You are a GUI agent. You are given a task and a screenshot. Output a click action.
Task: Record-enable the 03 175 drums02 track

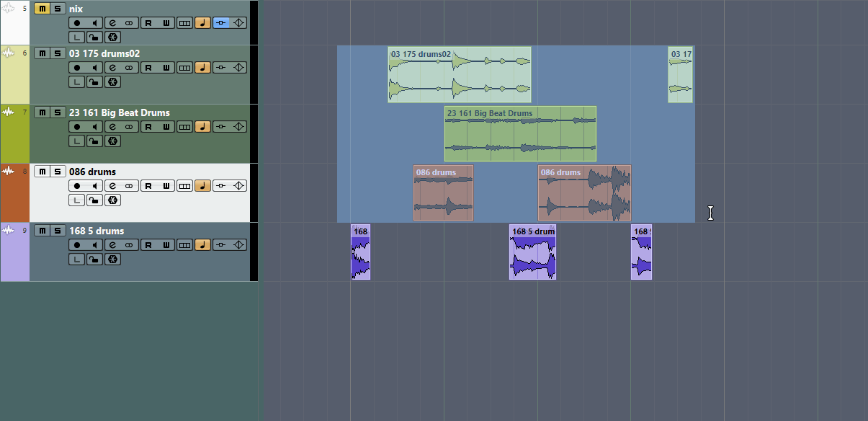point(77,68)
